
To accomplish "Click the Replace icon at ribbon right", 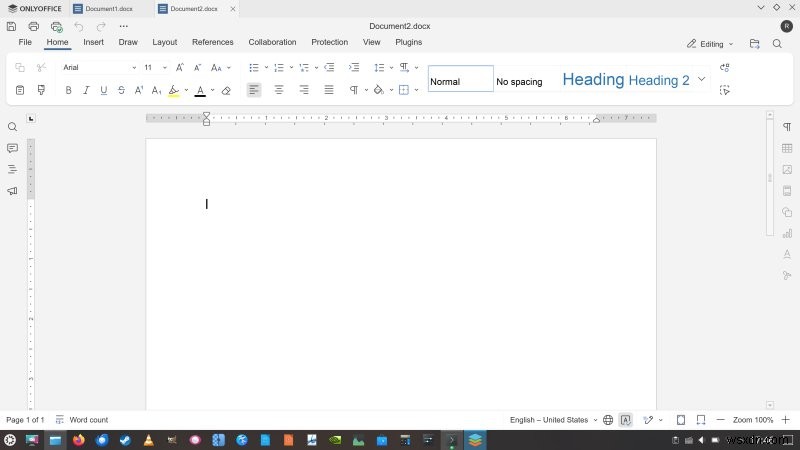I will (724, 67).
